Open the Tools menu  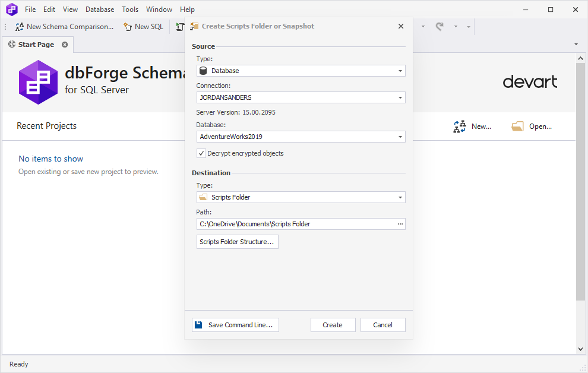click(x=130, y=10)
